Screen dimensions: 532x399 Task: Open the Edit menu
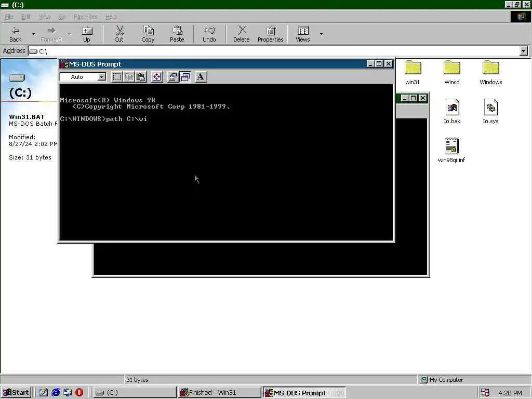point(26,17)
